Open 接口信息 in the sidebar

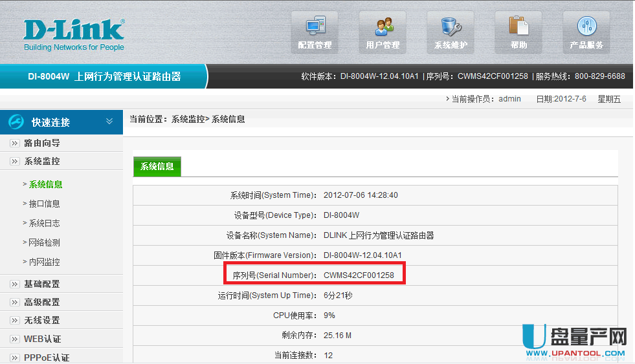tap(45, 204)
